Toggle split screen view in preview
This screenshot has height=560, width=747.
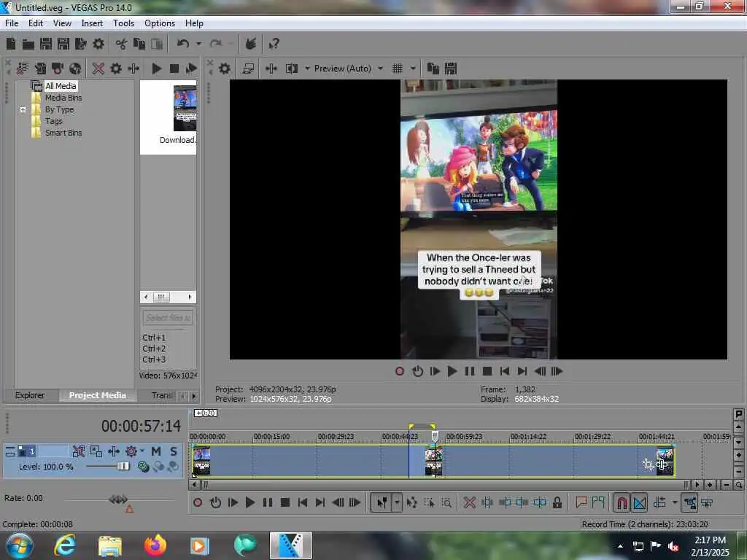(292, 69)
